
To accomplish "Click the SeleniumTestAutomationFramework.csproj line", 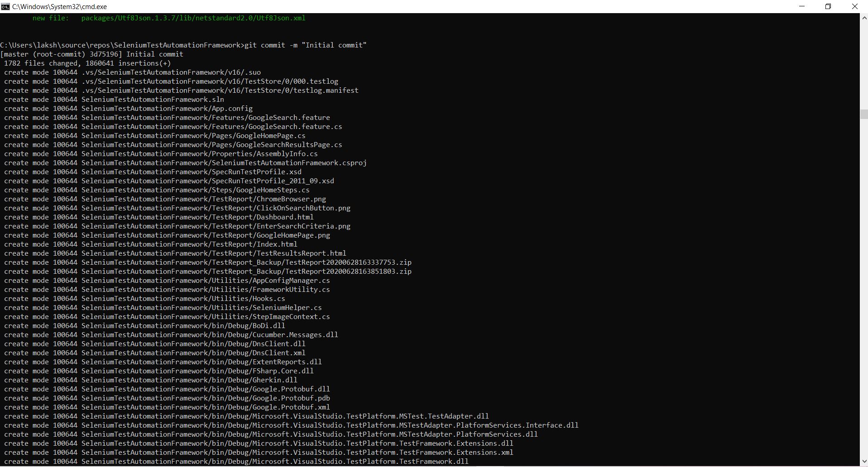I will tap(186, 163).
